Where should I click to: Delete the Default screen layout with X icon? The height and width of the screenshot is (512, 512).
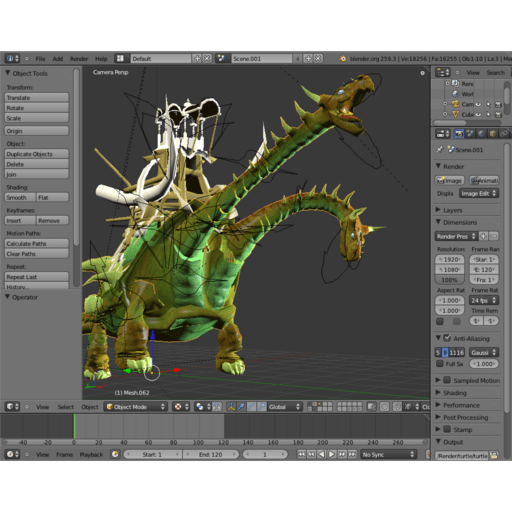[x=207, y=59]
